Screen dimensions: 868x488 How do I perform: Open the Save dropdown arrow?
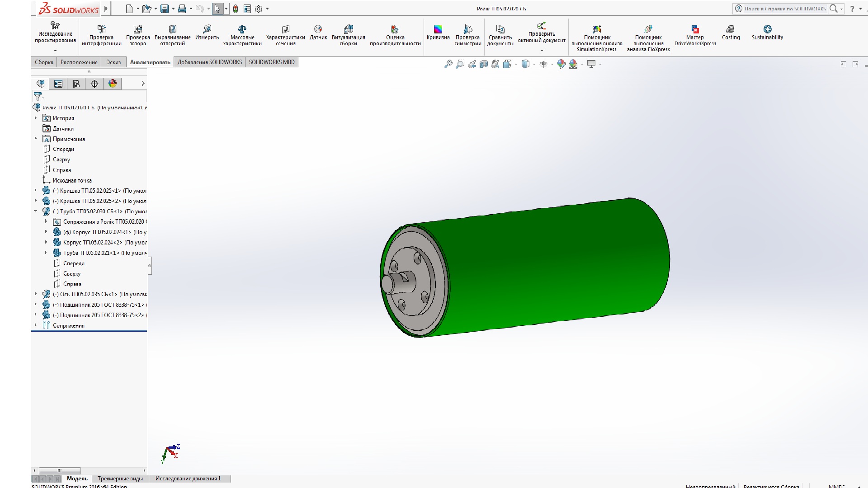(173, 9)
